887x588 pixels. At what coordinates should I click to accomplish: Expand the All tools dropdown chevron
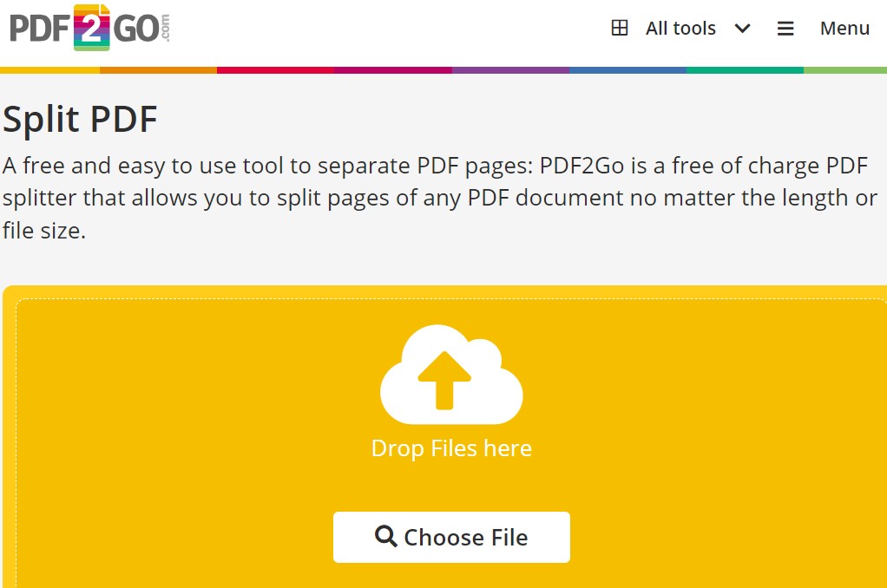[x=742, y=29]
